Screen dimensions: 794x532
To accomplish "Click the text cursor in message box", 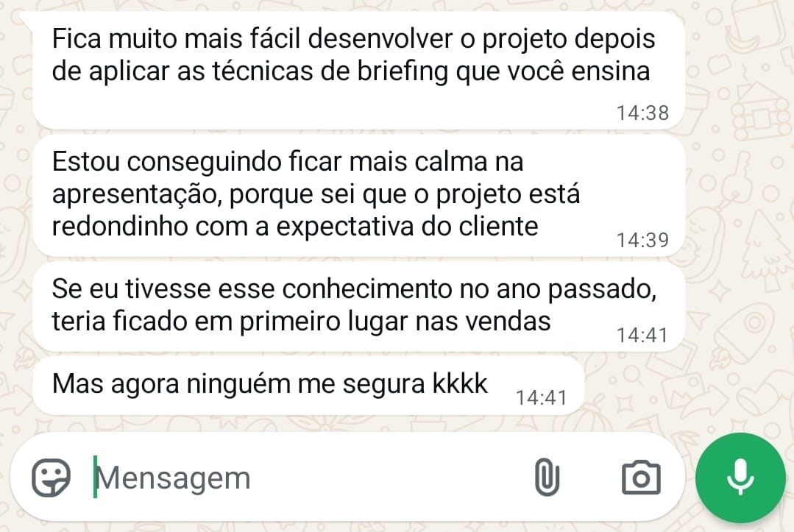I will point(95,478).
